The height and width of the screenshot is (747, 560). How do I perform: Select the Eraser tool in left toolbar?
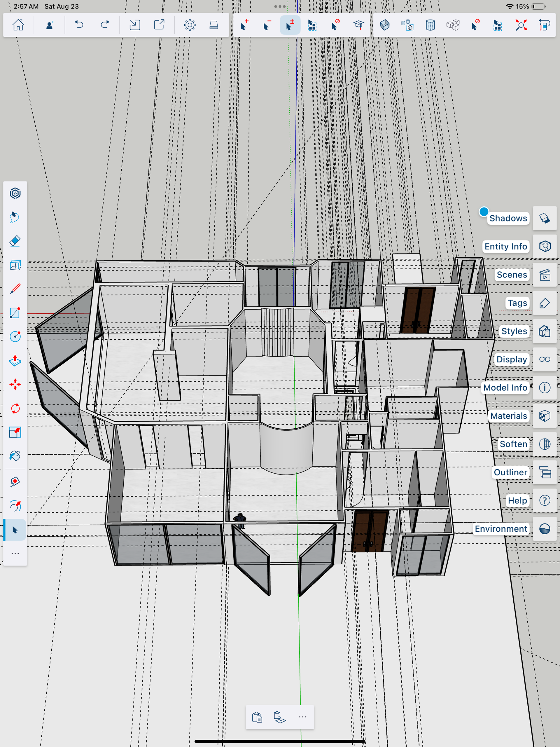(x=15, y=241)
